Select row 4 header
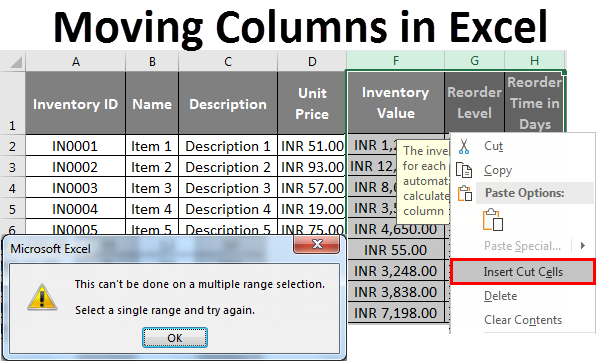 pyautogui.click(x=13, y=187)
